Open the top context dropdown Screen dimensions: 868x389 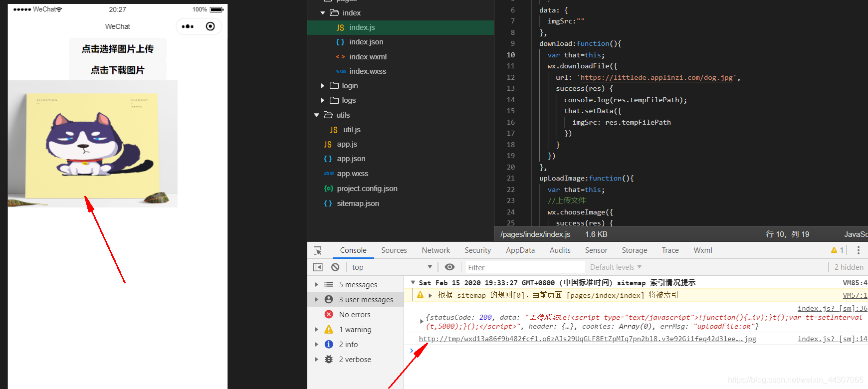(392, 267)
